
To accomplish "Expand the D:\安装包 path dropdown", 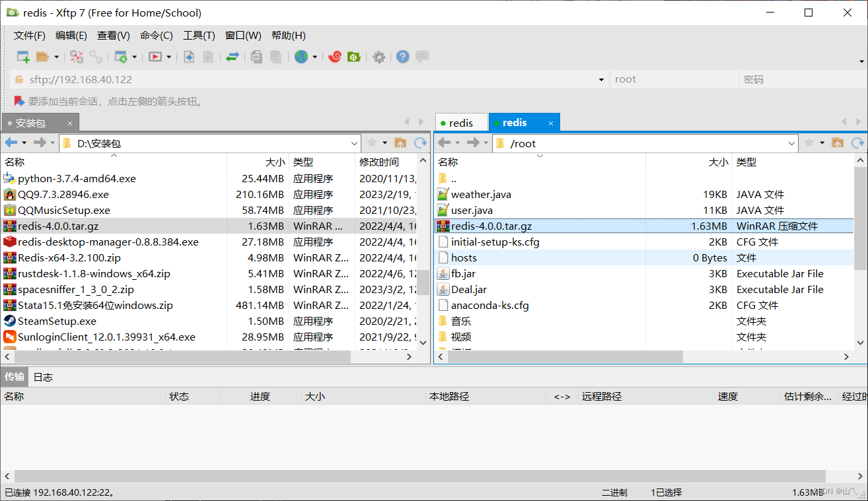I will 354,143.
